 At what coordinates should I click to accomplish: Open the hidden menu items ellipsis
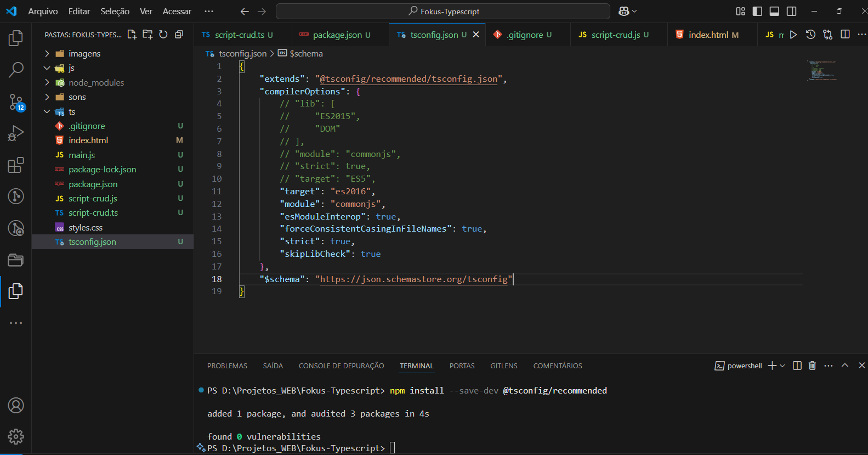209,11
